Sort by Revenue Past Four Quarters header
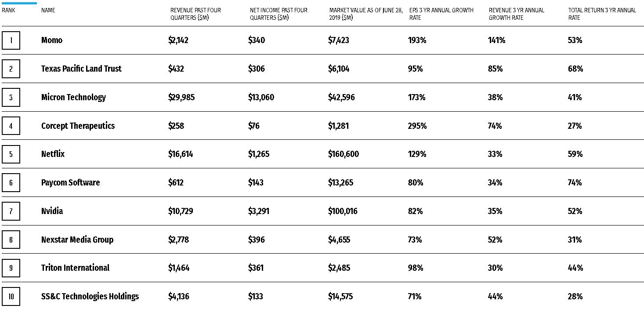Screen dimensions: 644x309 195,14
